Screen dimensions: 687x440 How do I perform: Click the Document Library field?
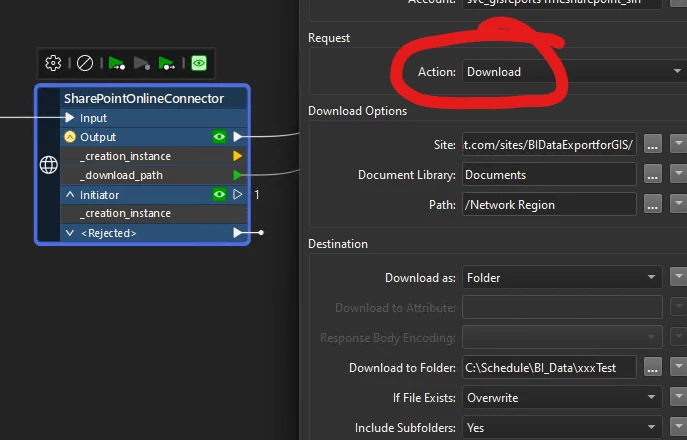549,174
